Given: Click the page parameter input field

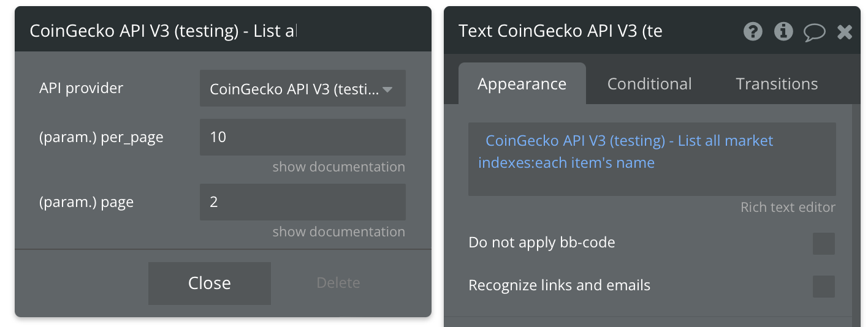Looking at the screenshot, I should coord(303,202).
